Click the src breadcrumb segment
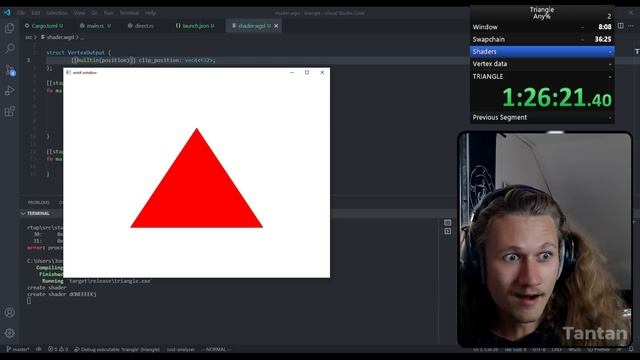This screenshot has height=360, width=640. coord(29,37)
